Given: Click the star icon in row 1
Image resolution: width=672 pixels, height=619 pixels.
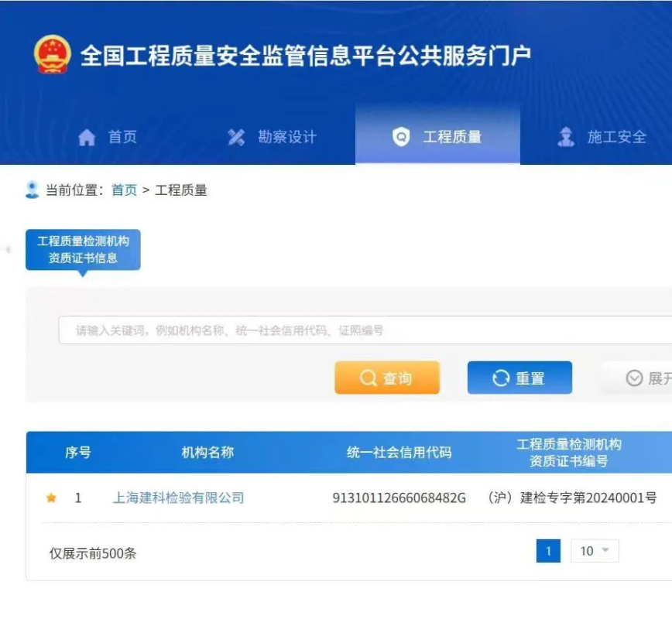Looking at the screenshot, I should click(x=51, y=498).
